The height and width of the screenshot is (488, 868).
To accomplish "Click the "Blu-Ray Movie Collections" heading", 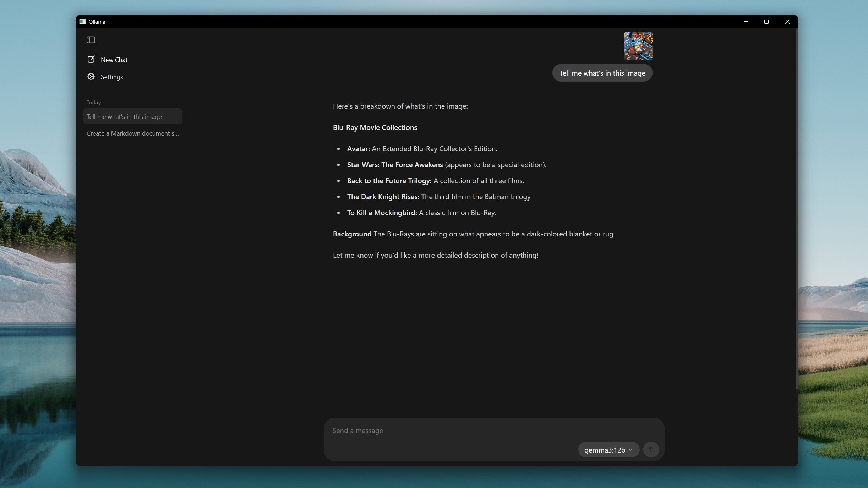I will pos(375,127).
